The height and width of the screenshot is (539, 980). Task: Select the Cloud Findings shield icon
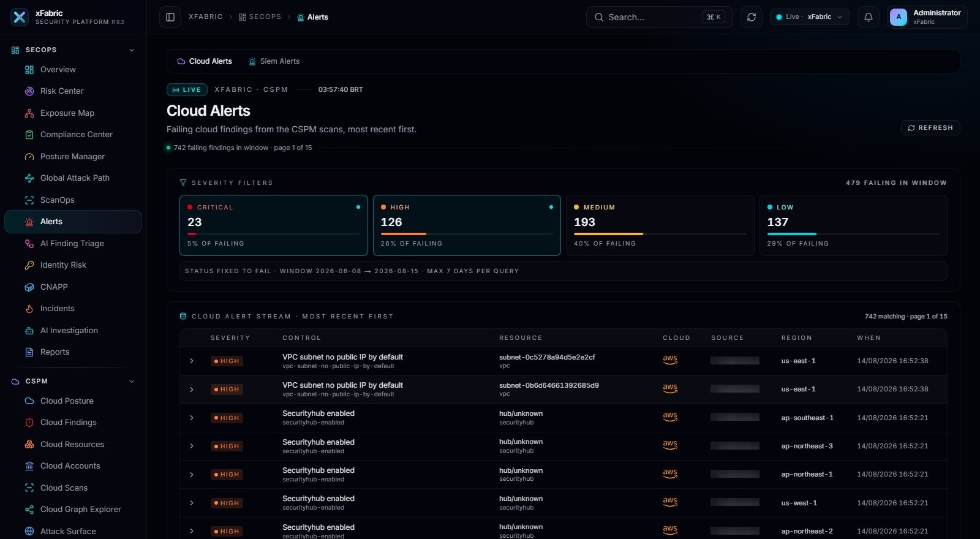pos(29,423)
